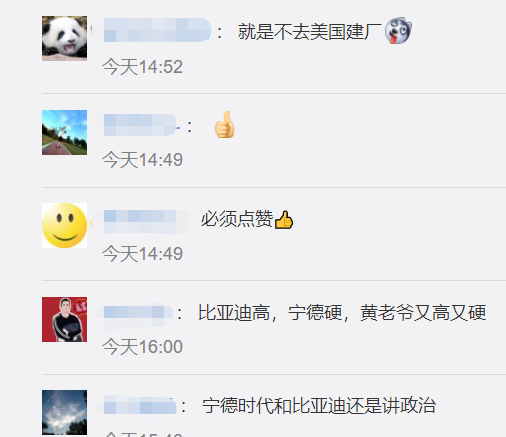The width and height of the screenshot is (506, 437).
Task: Click the timestamp 今天14:52
Action: (x=142, y=67)
